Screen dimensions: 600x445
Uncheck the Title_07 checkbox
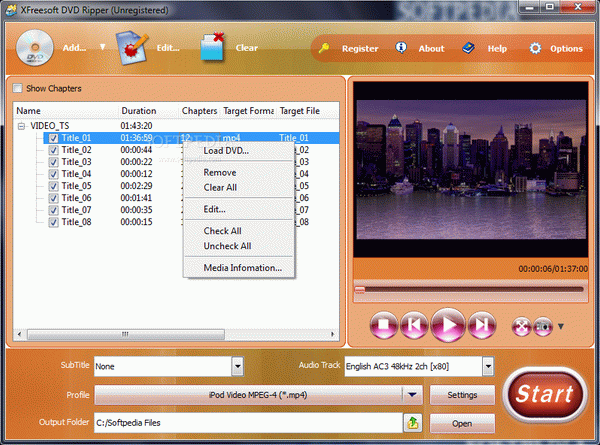pyautogui.click(x=54, y=210)
